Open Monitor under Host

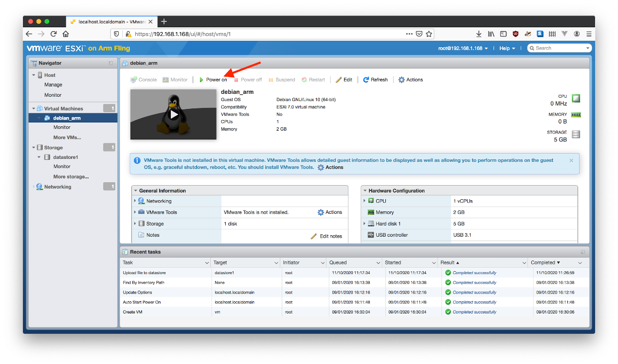coord(53,95)
